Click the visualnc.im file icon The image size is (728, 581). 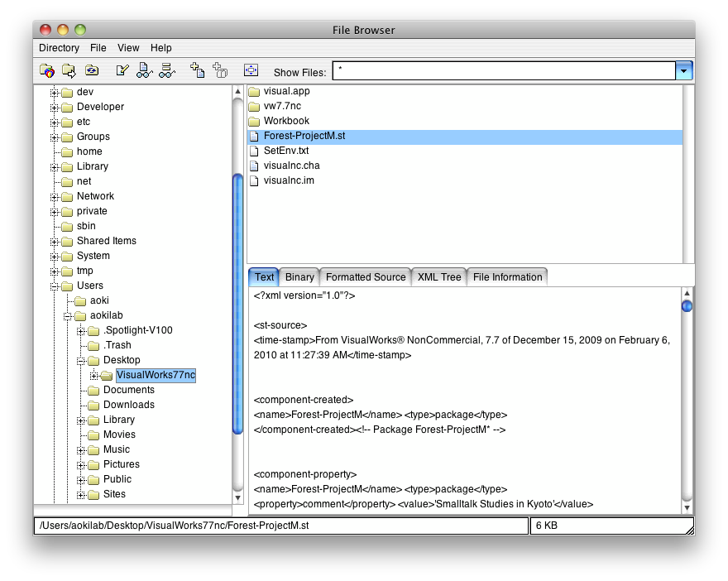(254, 180)
